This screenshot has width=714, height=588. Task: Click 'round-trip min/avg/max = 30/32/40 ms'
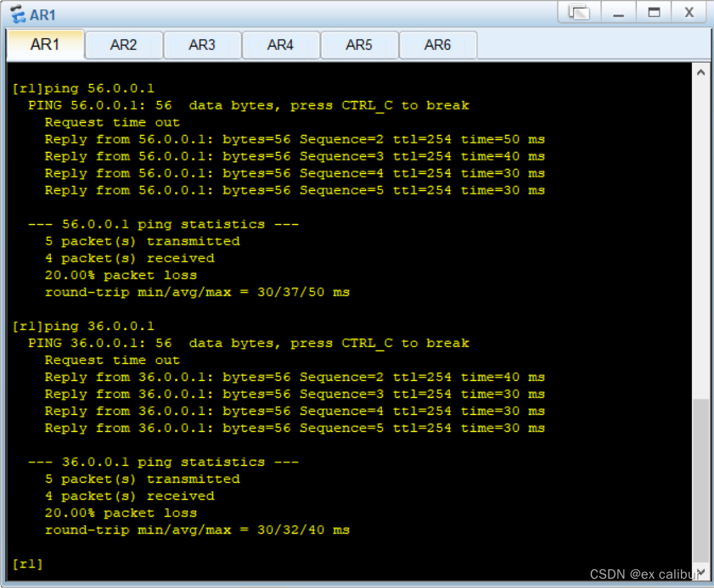coord(197,529)
